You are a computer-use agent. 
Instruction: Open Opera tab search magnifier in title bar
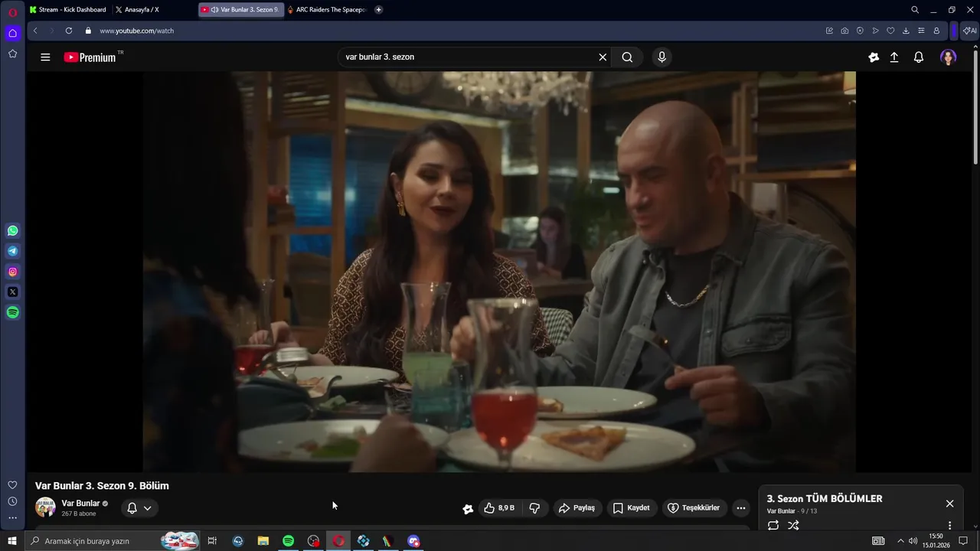point(915,10)
